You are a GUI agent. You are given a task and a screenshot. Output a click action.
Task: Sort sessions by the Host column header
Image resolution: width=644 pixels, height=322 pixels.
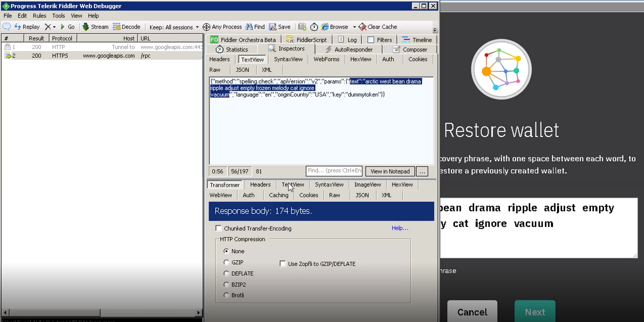pos(107,38)
